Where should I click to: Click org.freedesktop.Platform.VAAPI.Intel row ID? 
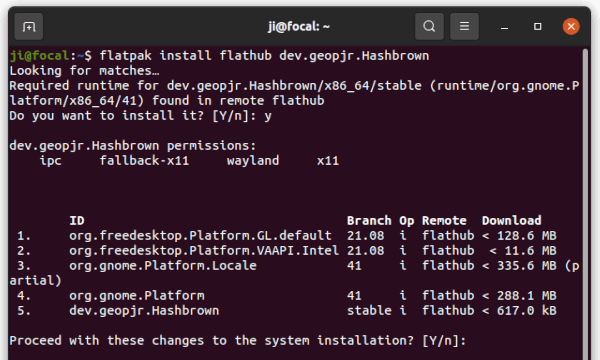click(204, 251)
